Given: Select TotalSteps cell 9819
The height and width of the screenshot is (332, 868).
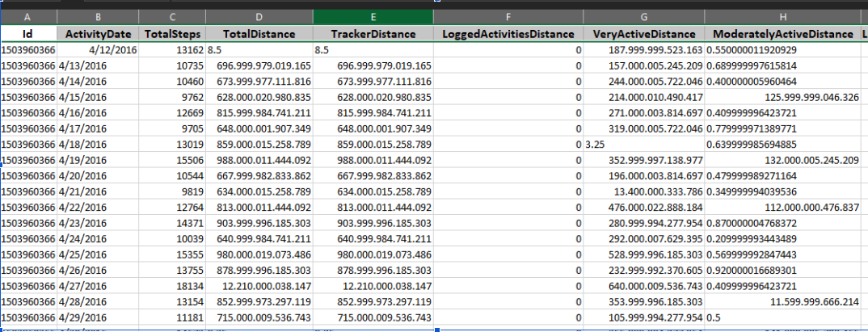Looking at the screenshot, I should pos(172,192).
